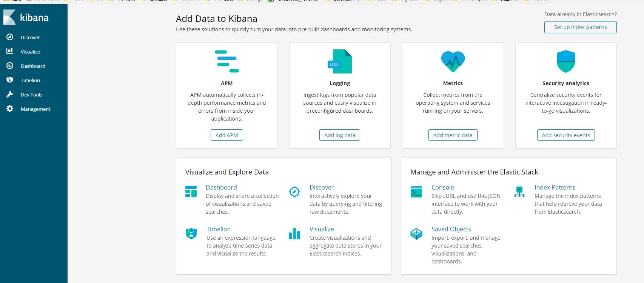Click the Management gear icon

[x=10, y=109]
